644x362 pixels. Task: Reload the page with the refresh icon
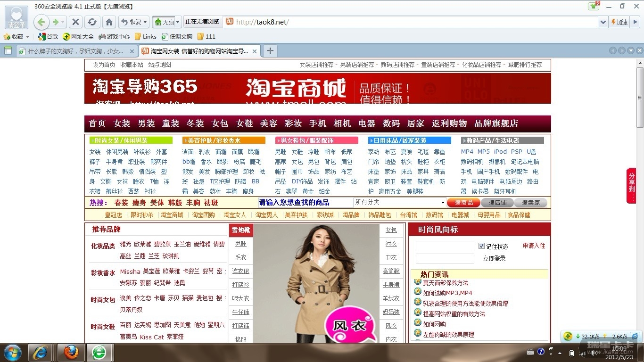coord(92,22)
